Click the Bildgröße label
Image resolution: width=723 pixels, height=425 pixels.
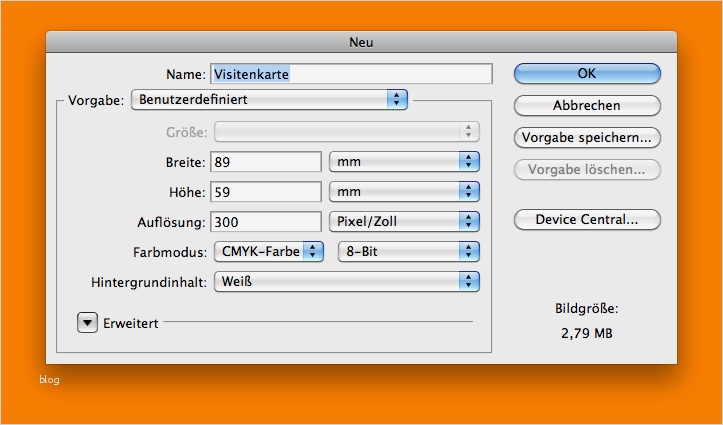pyautogui.click(x=587, y=309)
